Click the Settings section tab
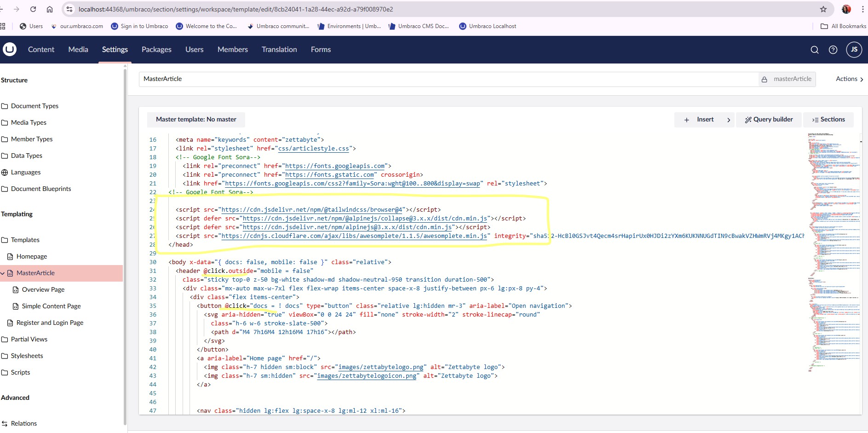 point(115,49)
